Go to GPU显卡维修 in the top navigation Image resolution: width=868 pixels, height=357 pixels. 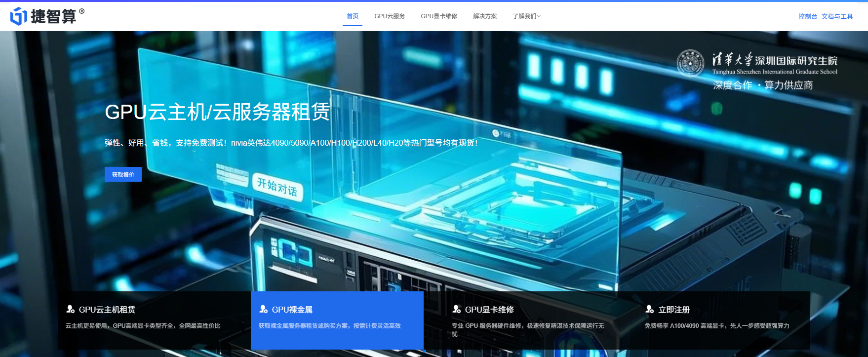[x=439, y=16]
